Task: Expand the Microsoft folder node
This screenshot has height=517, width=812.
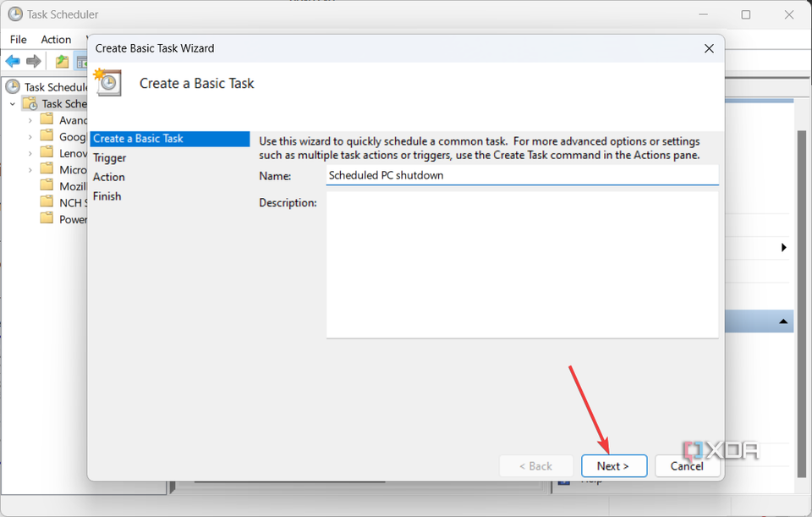Action: click(30, 168)
